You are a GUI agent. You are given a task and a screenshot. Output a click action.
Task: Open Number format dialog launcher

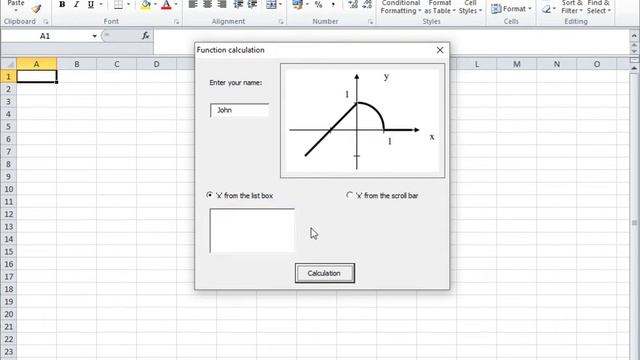(370, 22)
